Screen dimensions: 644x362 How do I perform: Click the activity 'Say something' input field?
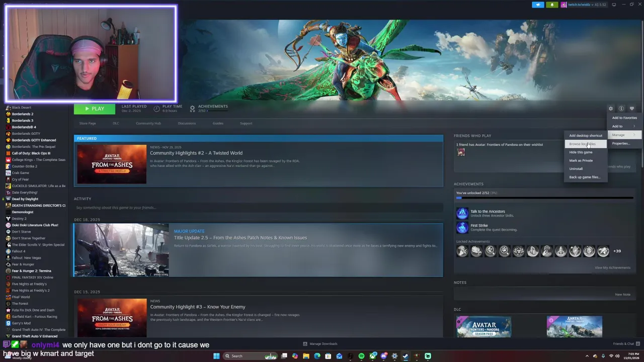tap(258, 208)
